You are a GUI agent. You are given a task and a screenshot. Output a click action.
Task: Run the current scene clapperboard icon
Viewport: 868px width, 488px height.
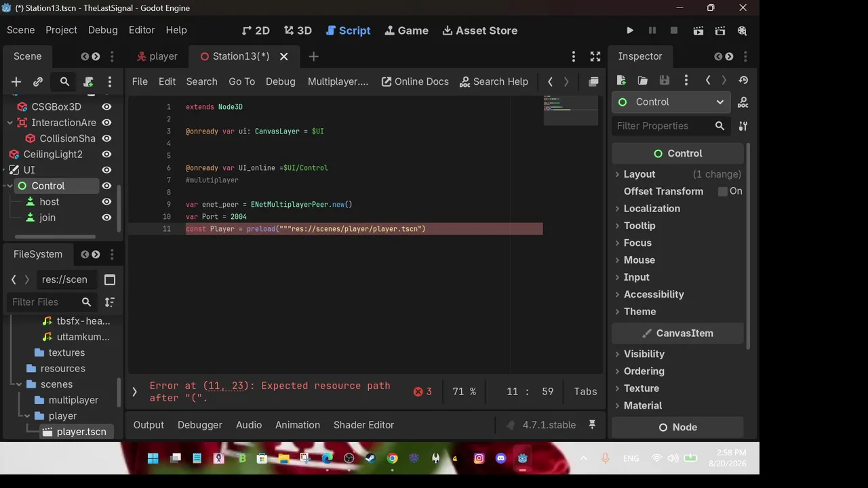698,30
